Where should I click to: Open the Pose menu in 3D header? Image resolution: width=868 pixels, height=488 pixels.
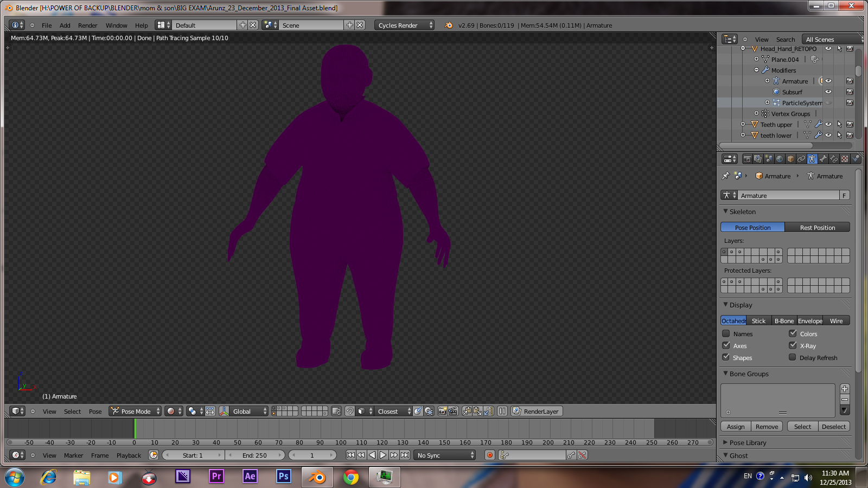click(95, 411)
